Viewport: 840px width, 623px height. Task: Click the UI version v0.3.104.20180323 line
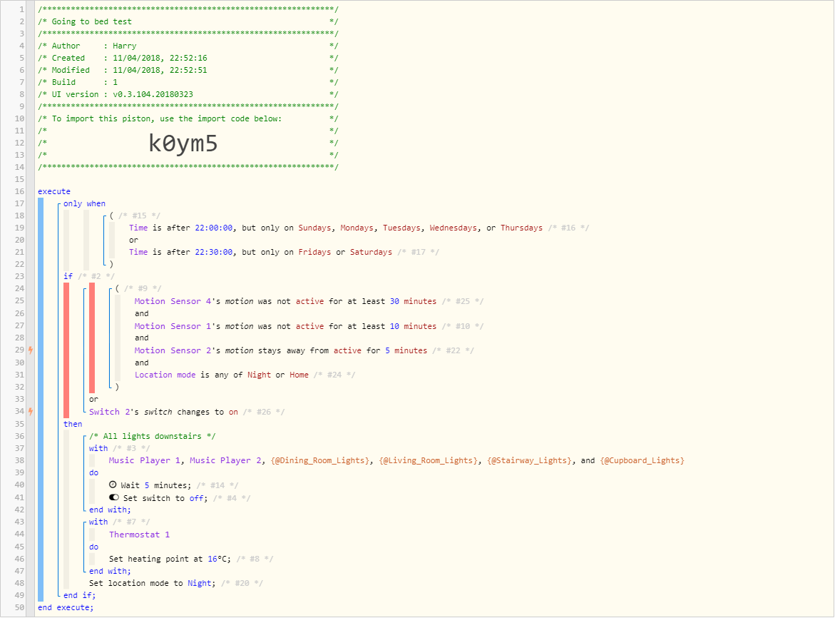click(x=189, y=95)
